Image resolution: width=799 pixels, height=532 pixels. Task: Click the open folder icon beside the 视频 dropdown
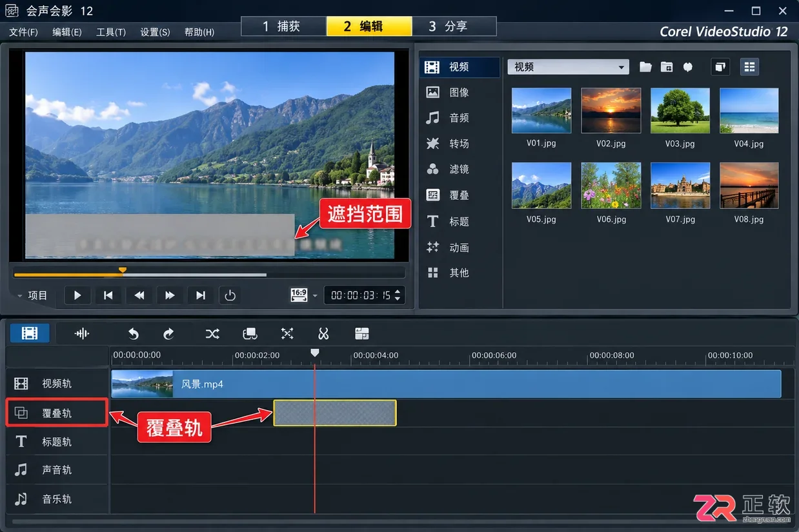coord(645,67)
